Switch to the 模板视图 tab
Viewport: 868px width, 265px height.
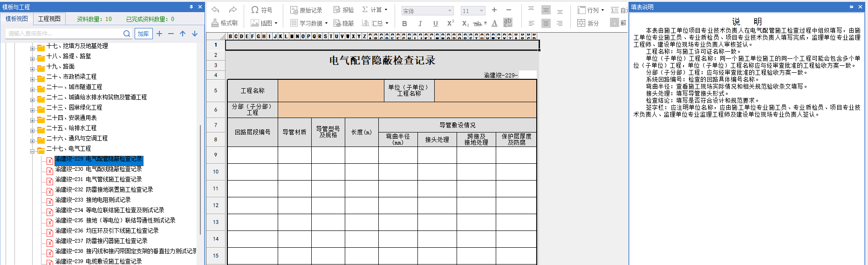(x=17, y=19)
